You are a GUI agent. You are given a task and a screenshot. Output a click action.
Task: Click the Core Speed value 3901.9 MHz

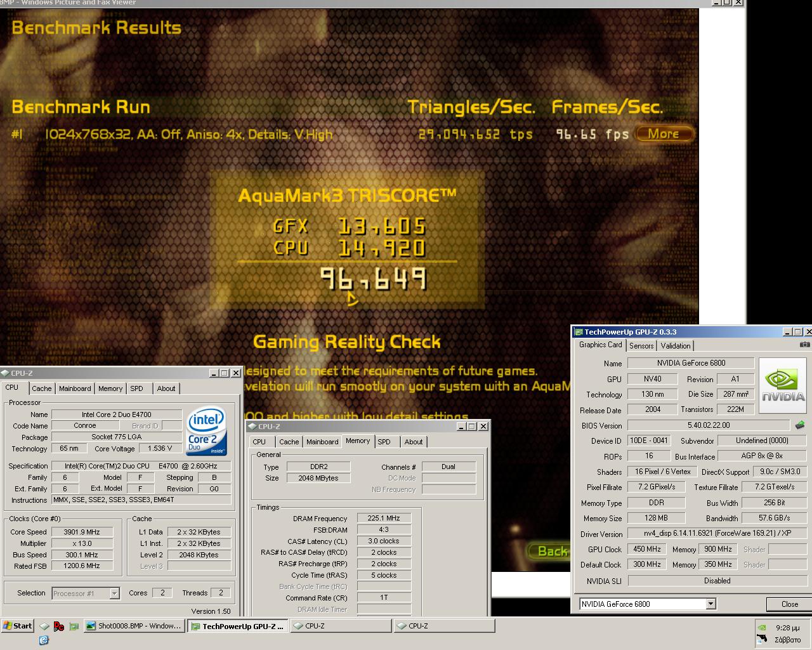(x=82, y=532)
